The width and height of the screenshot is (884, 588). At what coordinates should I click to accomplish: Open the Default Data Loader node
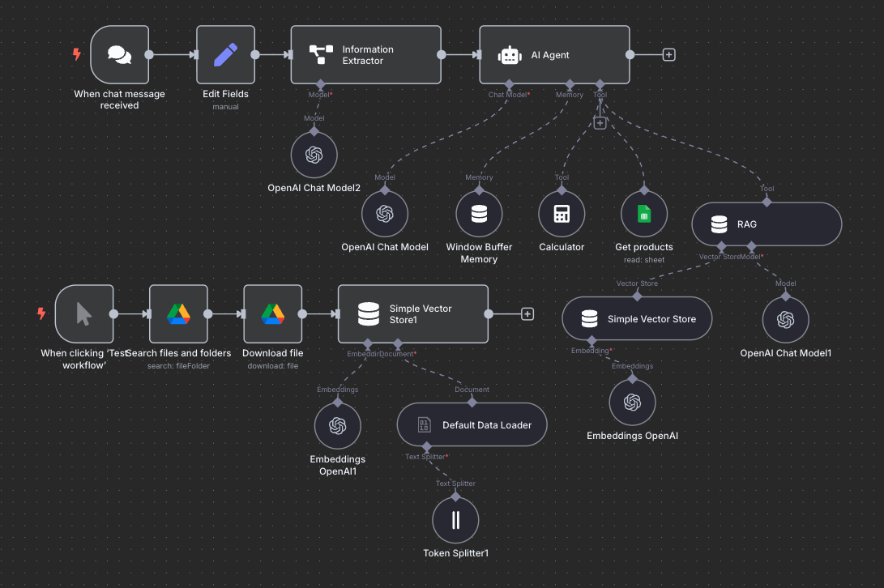(x=472, y=424)
